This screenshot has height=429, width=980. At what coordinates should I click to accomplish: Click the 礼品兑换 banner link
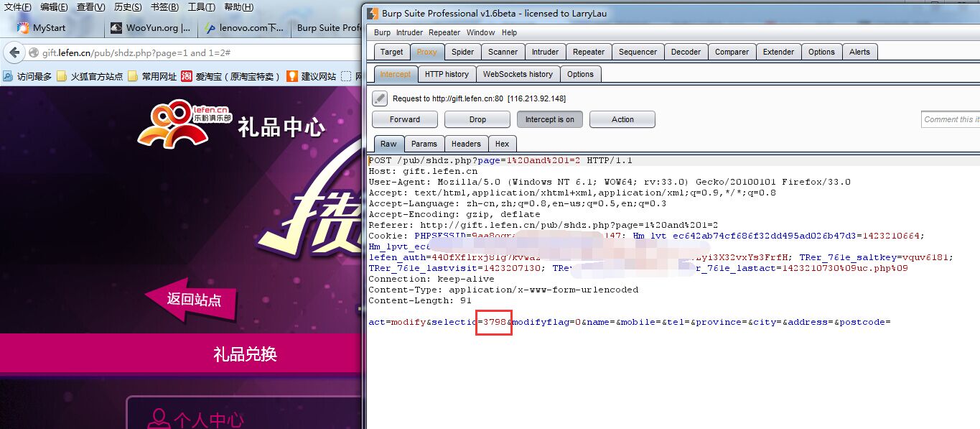click(245, 354)
